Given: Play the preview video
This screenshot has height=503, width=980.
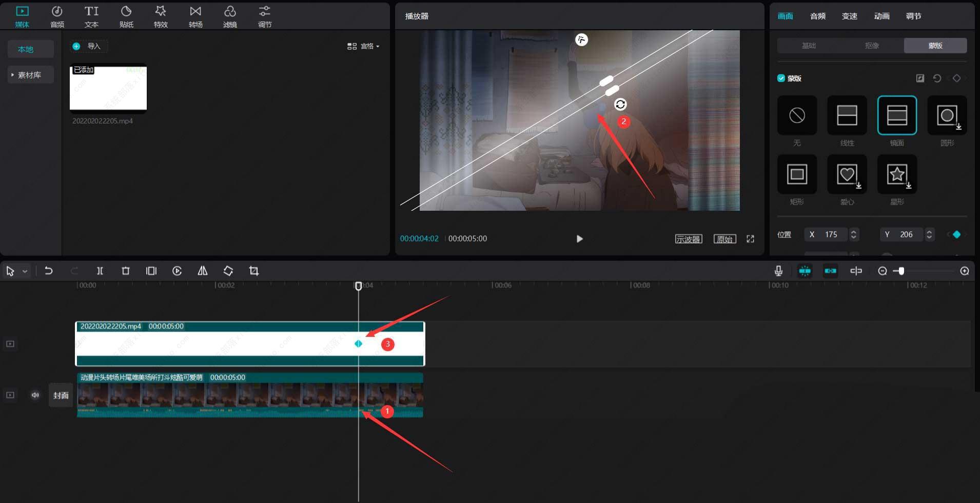Looking at the screenshot, I should tap(579, 239).
